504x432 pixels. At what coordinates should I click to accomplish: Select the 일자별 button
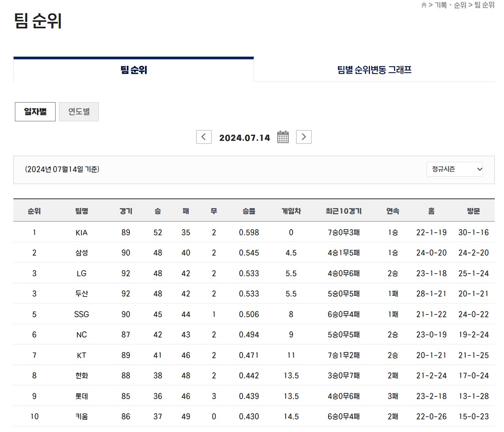pos(35,112)
